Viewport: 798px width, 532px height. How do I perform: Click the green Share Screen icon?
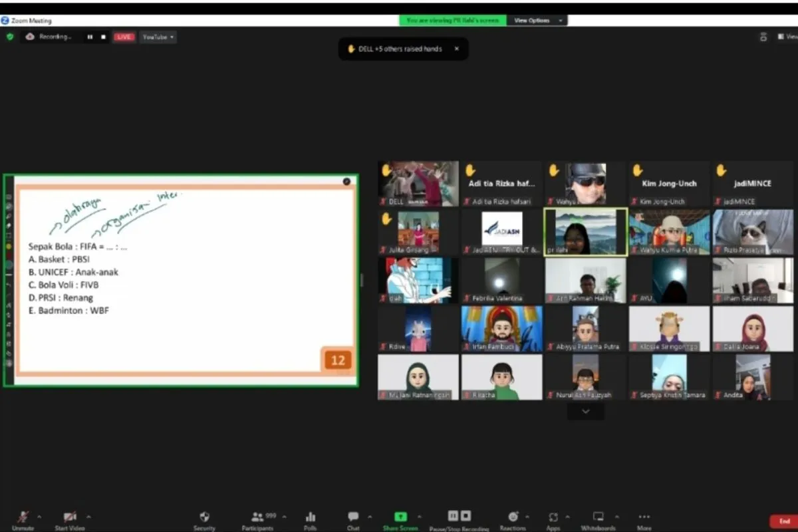tap(400, 517)
